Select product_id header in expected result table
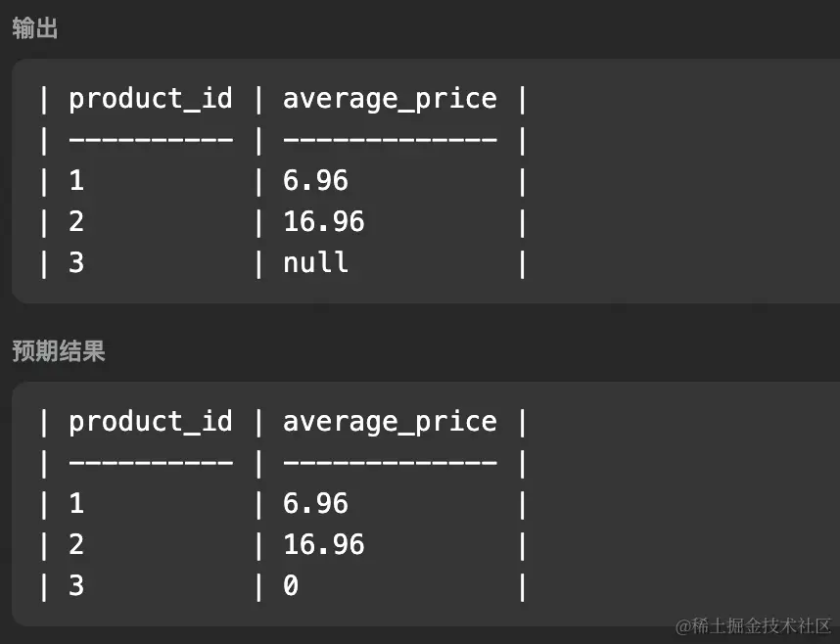Screen dimensions: 840x644 tap(151, 422)
